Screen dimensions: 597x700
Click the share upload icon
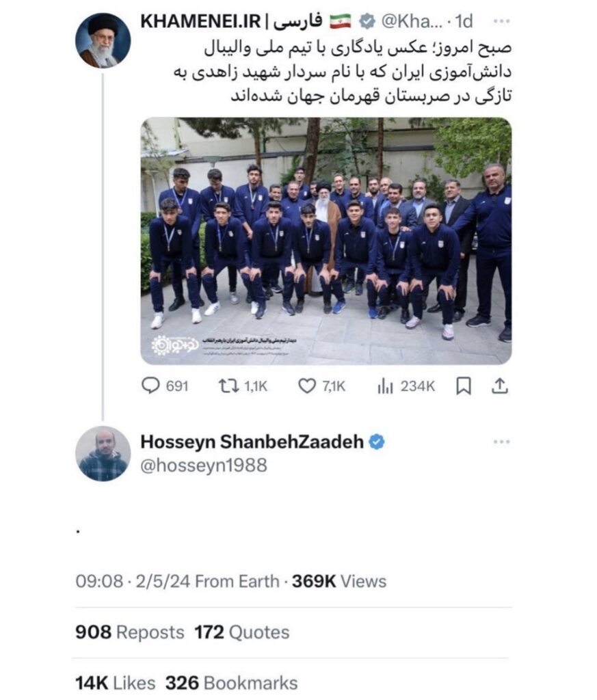(500, 386)
